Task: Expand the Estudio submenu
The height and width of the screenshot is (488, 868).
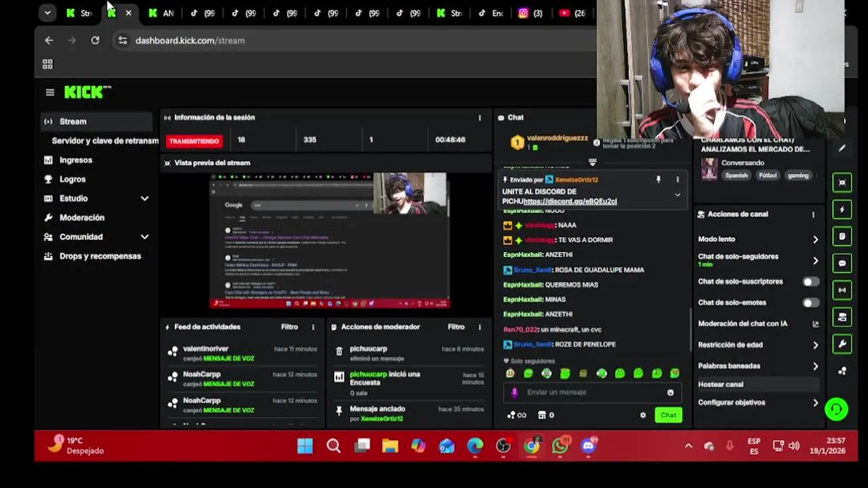Action: (x=144, y=199)
